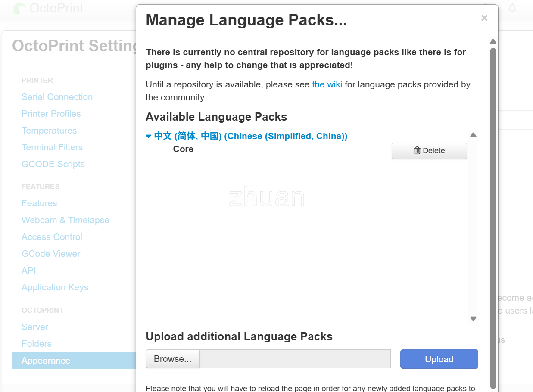This screenshot has width=533, height=392.
Task: Click the language pack list scroll-up arrow
Action: tap(473, 135)
